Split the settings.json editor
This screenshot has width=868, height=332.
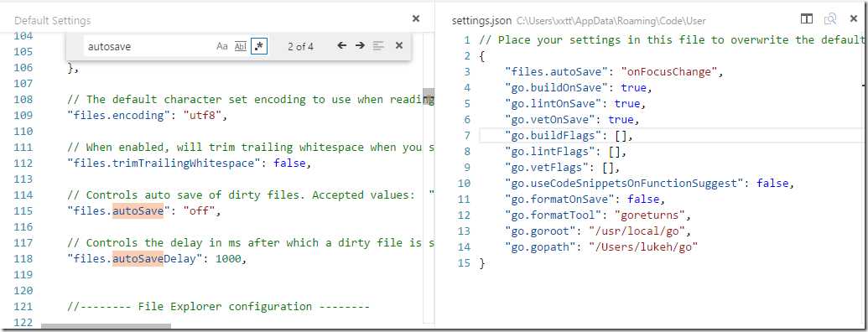coord(807,19)
